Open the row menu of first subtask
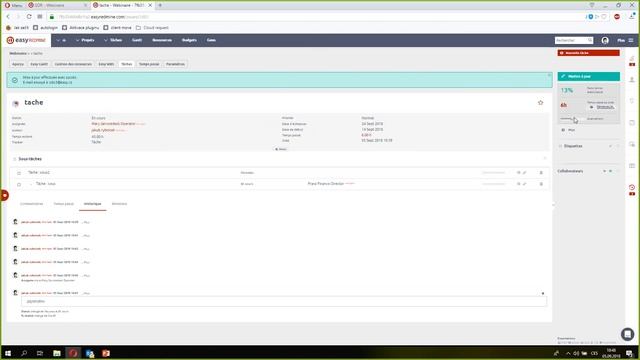This screenshot has width=640, height=360. click(x=541, y=173)
